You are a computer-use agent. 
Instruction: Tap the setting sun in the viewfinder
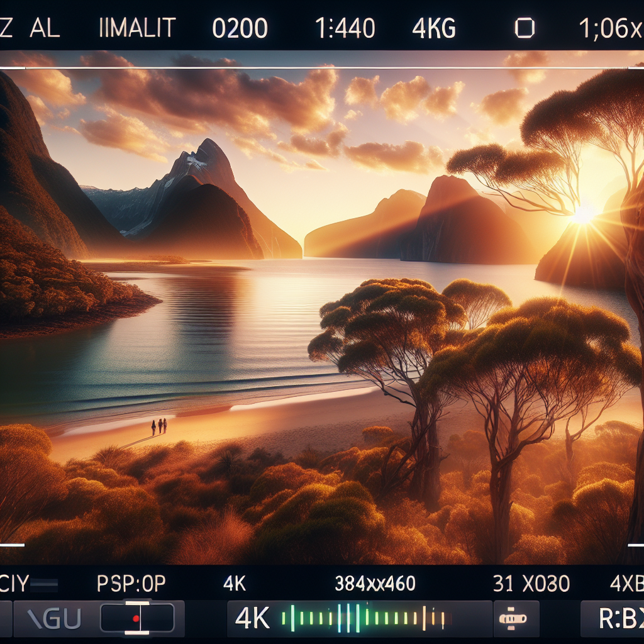(584, 214)
